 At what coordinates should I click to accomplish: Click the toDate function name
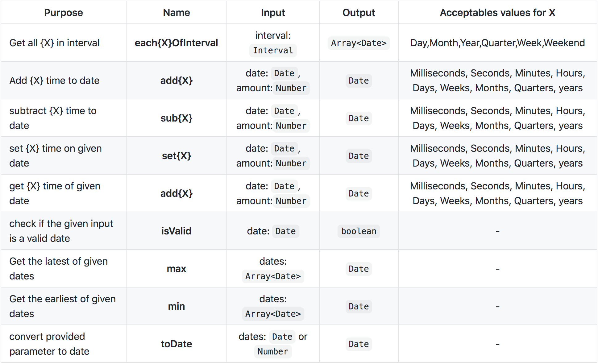(176, 344)
